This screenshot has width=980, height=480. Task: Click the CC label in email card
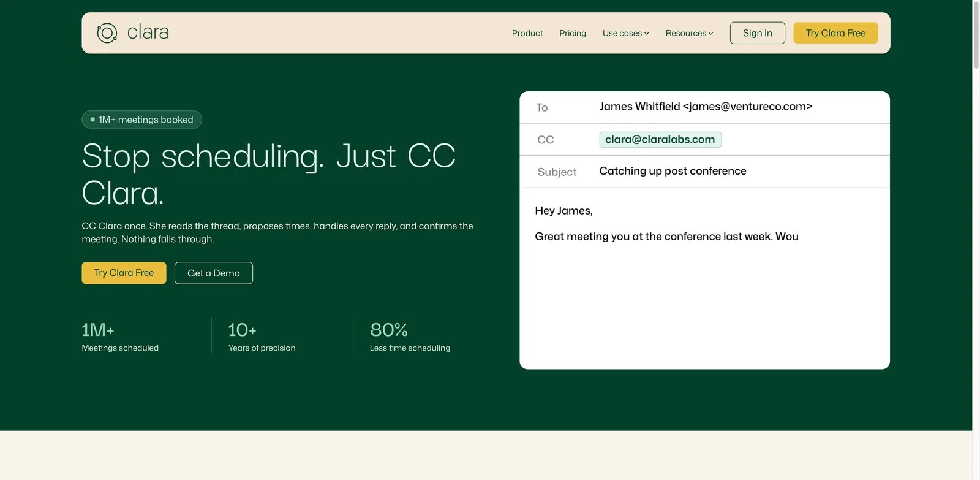coord(546,140)
